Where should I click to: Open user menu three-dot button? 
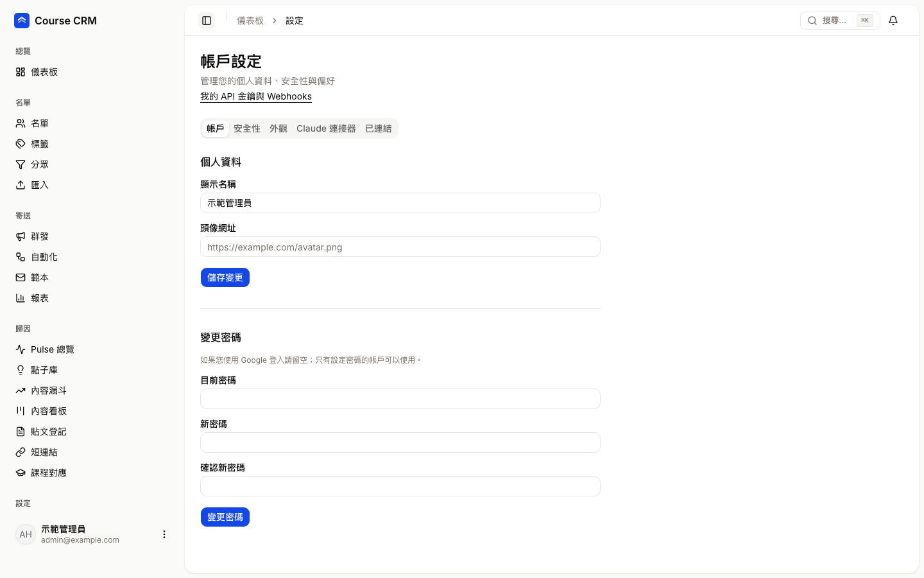[x=164, y=534]
